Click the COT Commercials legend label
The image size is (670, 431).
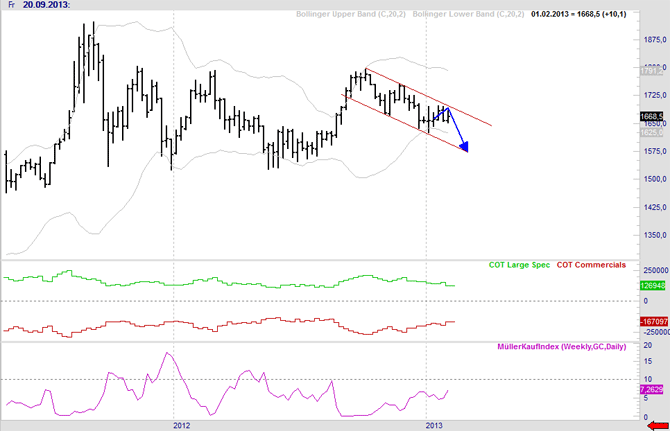pos(590,265)
